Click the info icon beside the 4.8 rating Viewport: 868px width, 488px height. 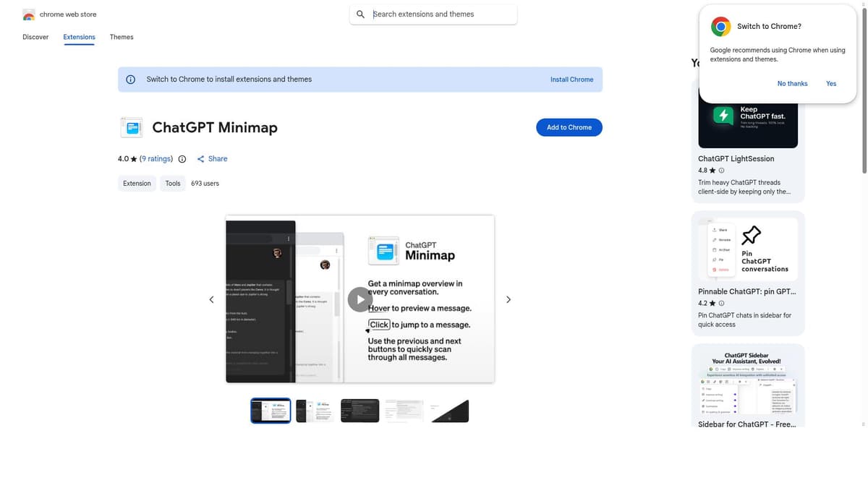(x=721, y=171)
